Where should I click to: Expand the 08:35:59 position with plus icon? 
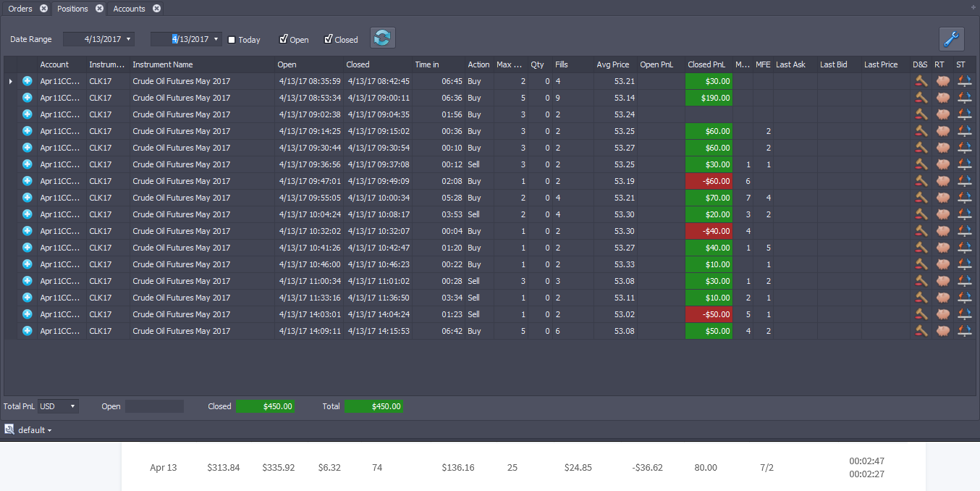click(x=28, y=81)
